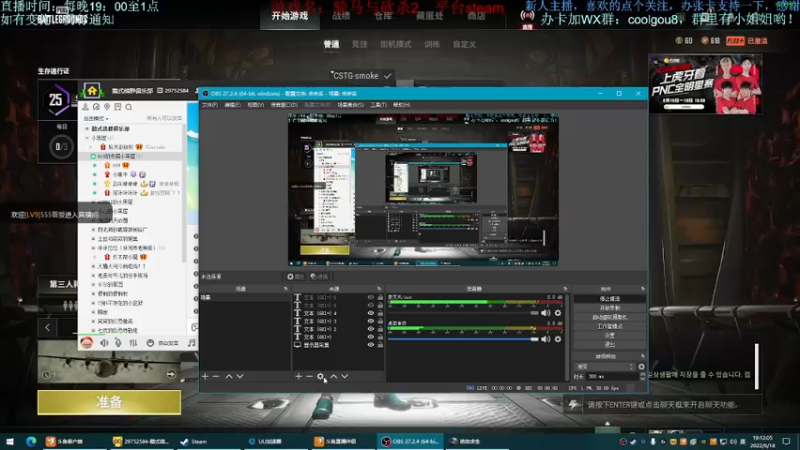Screen dimensions: 800x450
Task: Click the Start Virtual Camera button in OBS
Action: (609, 317)
